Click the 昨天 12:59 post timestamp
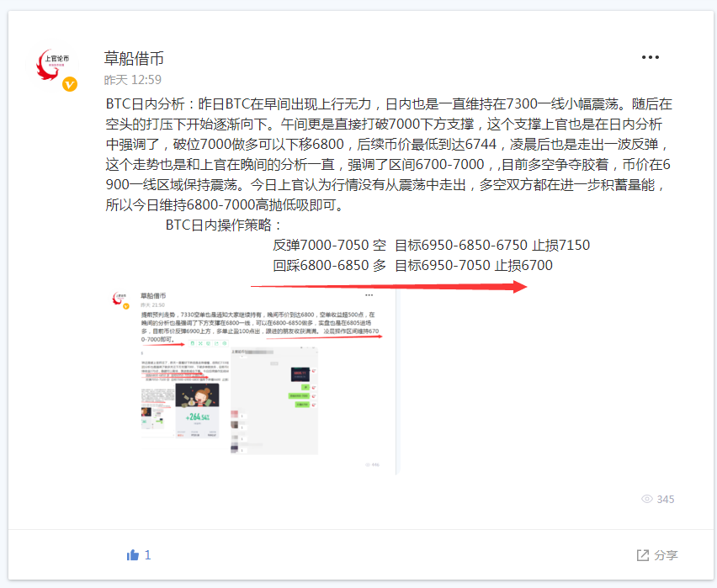 point(133,80)
